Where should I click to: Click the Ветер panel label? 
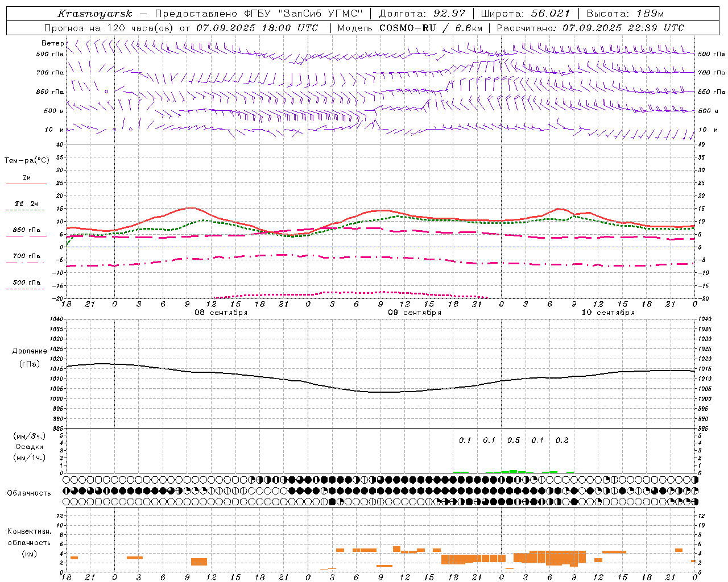pos(52,43)
